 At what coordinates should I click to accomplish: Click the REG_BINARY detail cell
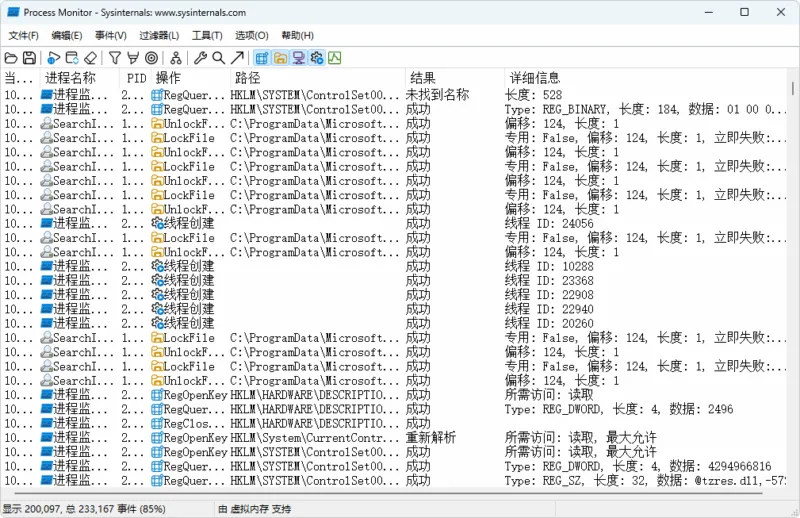pyautogui.click(x=645, y=109)
